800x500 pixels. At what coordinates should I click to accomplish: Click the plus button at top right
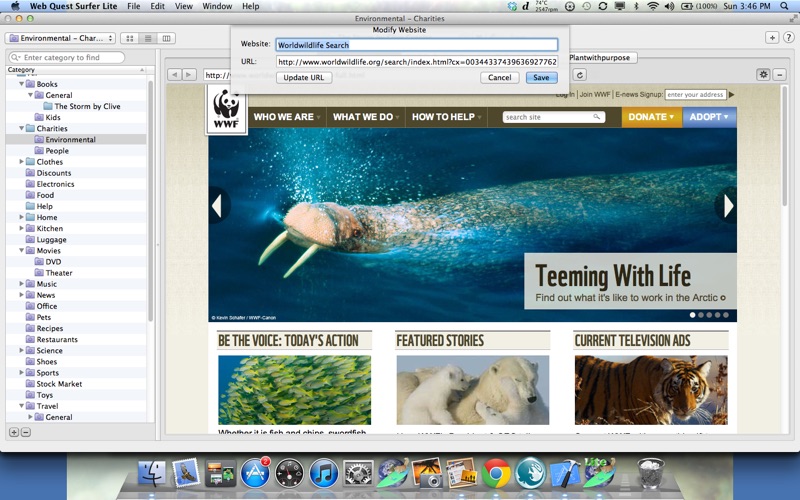pos(771,38)
